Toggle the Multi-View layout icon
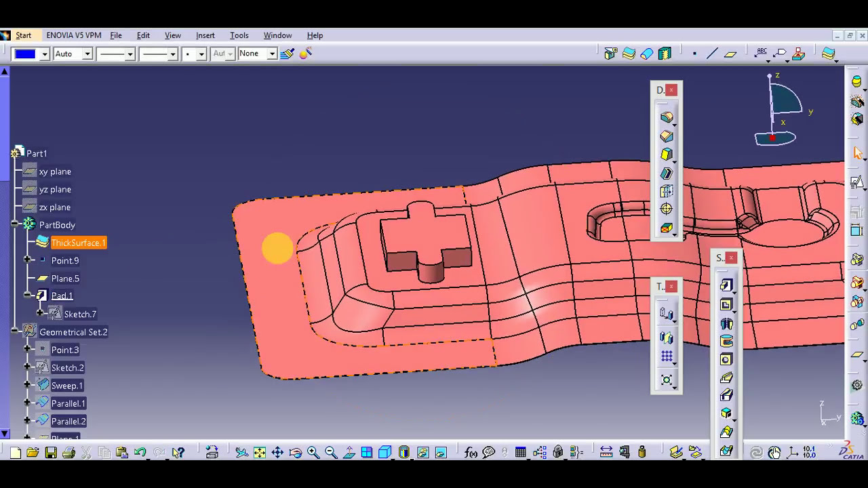The height and width of the screenshot is (488, 868). (367, 453)
